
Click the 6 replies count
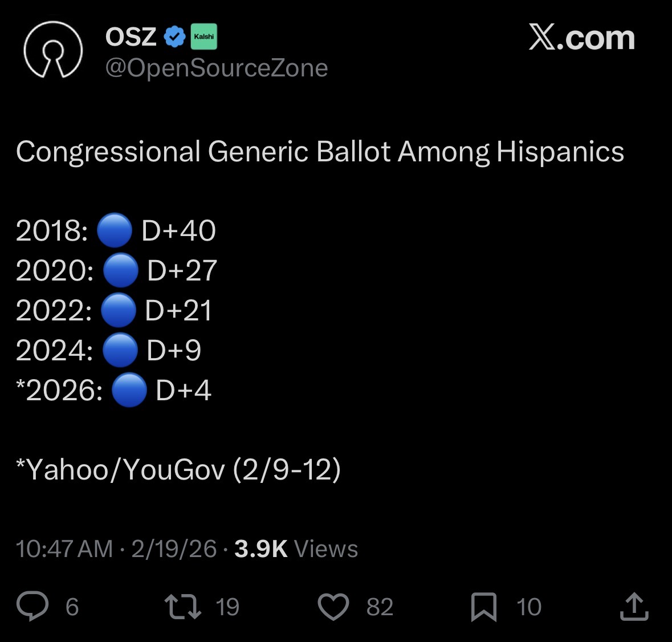click(72, 607)
